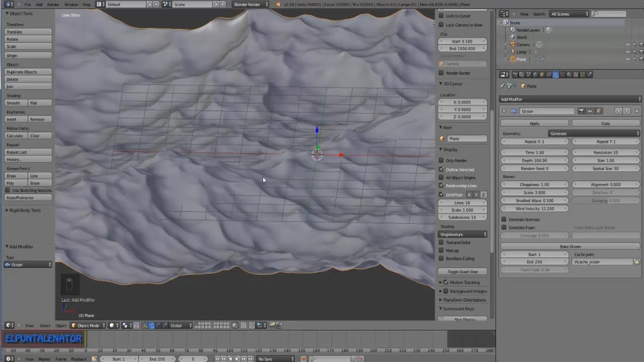The image size is (644, 362).
Task: Add a new scene with plus icon
Action: (x=216, y=4)
